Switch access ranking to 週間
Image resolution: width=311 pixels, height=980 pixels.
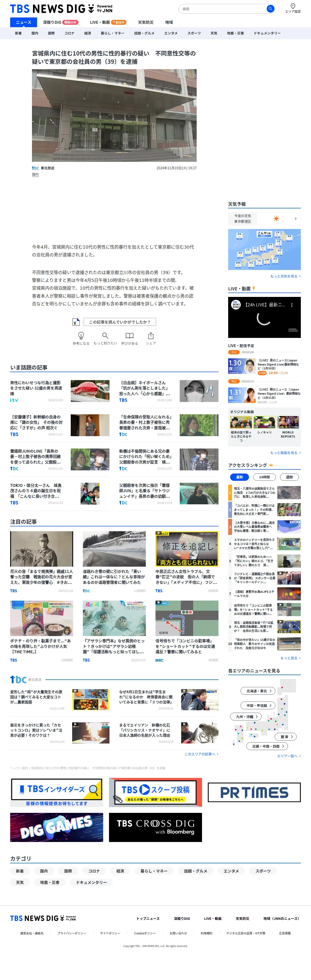click(x=289, y=477)
